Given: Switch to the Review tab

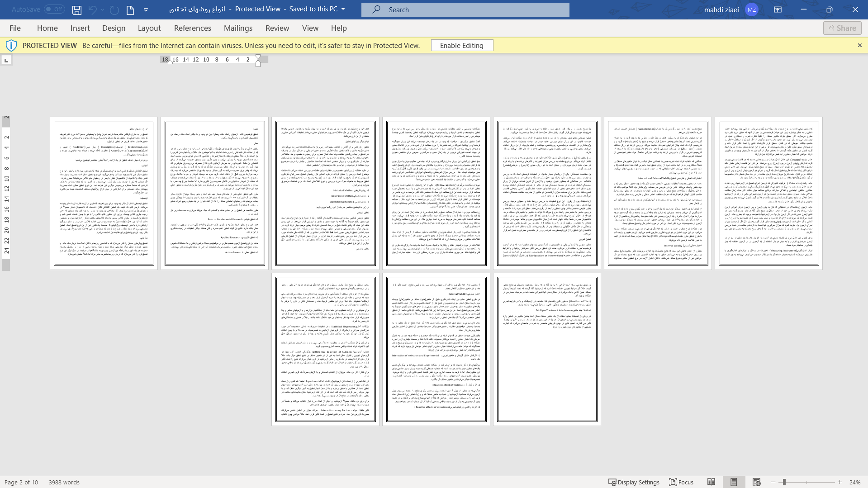Looking at the screenshot, I should [277, 28].
